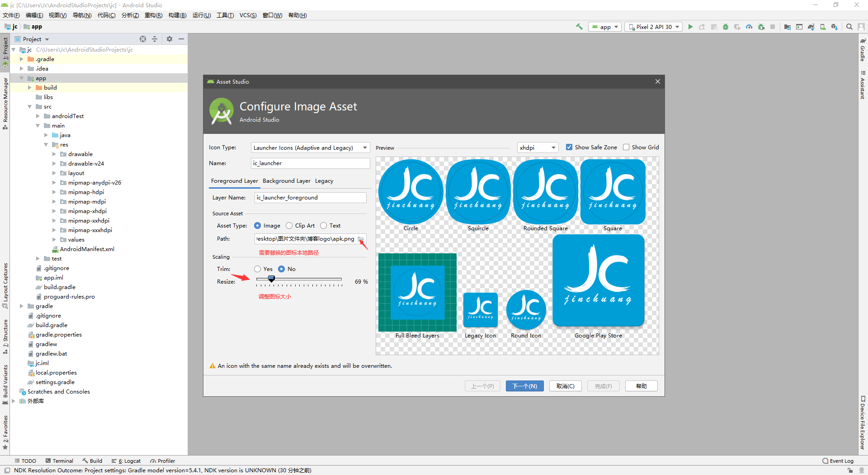
Task: Expand the .gradle folder in tree
Action: pos(21,59)
